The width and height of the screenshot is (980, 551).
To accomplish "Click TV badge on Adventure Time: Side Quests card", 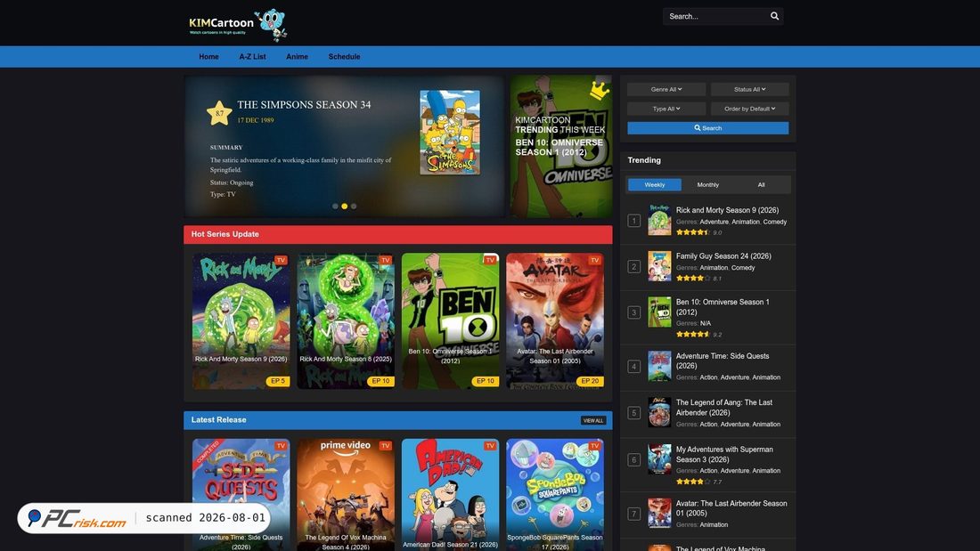I will click(281, 446).
